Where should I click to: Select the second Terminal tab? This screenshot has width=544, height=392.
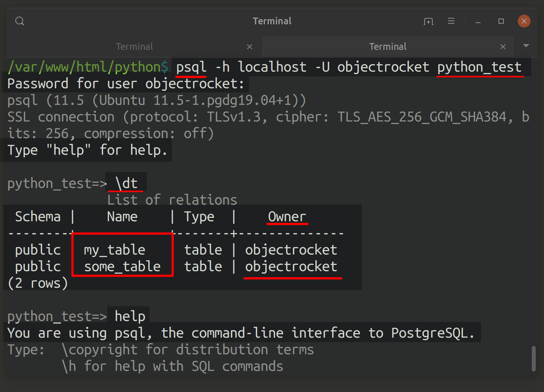tap(388, 47)
